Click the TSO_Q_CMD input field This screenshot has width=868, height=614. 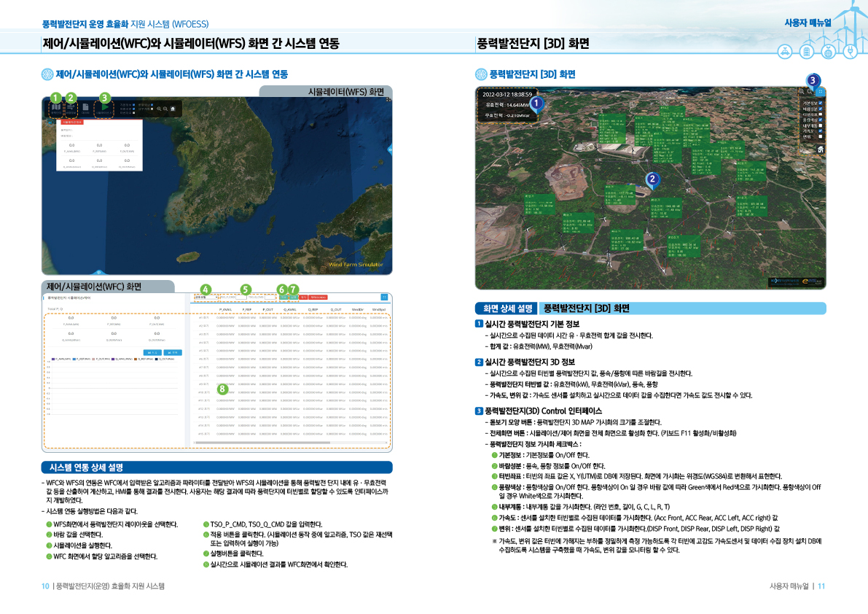tap(270, 298)
